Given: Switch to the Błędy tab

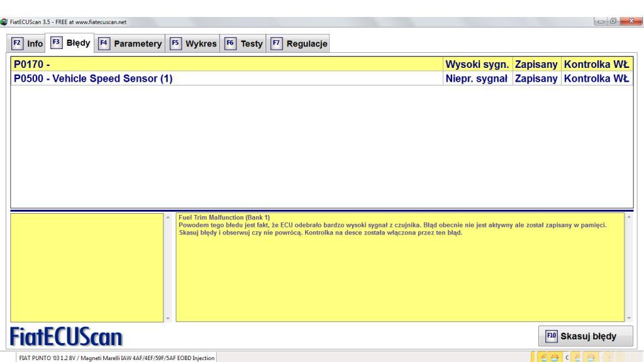Looking at the screenshot, I should (x=70, y=43).
